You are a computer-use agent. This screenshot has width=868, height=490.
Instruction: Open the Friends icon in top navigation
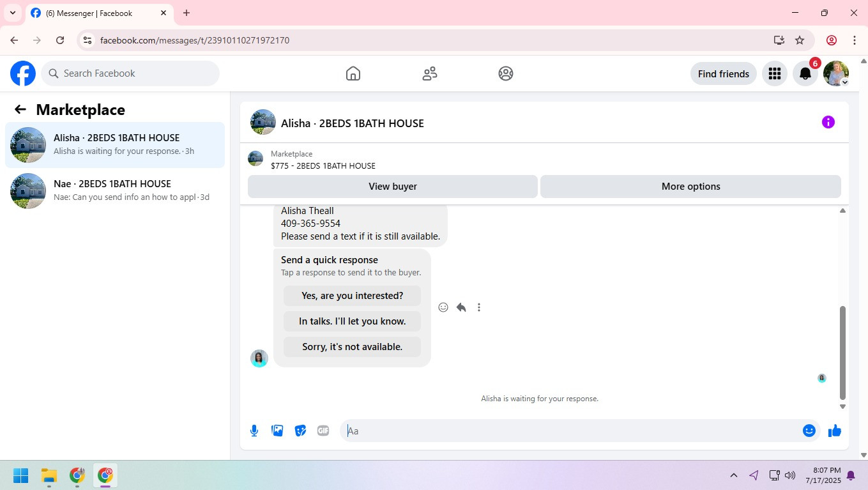[430, 73]
